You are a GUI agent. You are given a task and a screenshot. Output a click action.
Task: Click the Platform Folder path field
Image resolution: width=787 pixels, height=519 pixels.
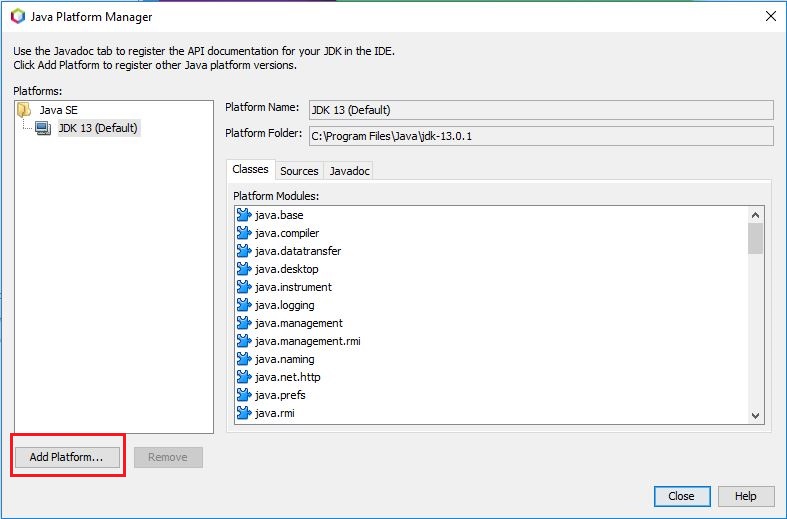click(541, 136)
